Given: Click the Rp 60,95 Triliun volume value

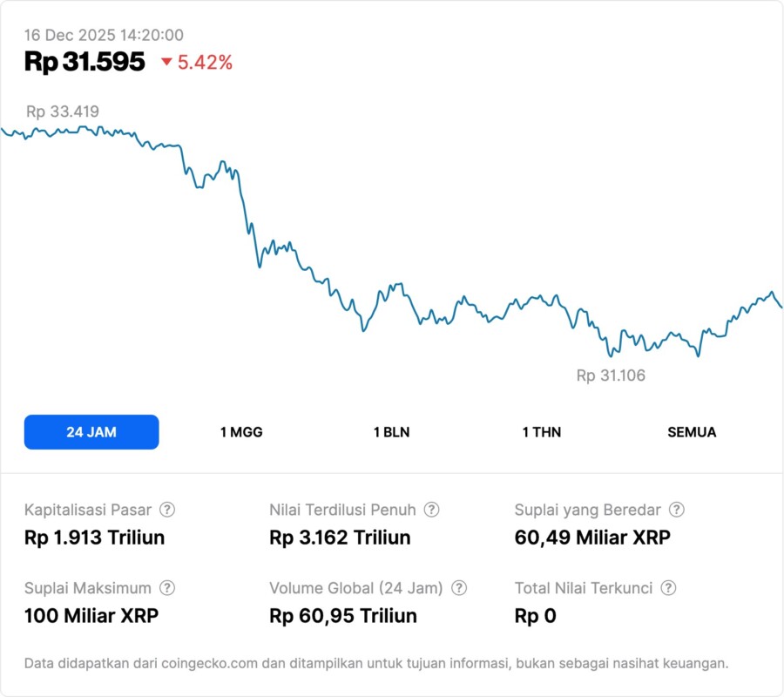Looking at the screenshot, I should coord(343,616).
